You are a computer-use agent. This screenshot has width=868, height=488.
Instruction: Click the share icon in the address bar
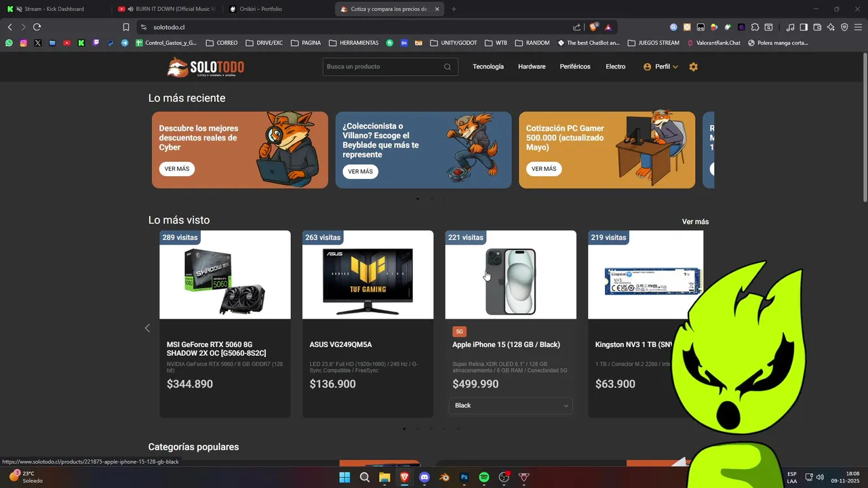pos(577,27)
